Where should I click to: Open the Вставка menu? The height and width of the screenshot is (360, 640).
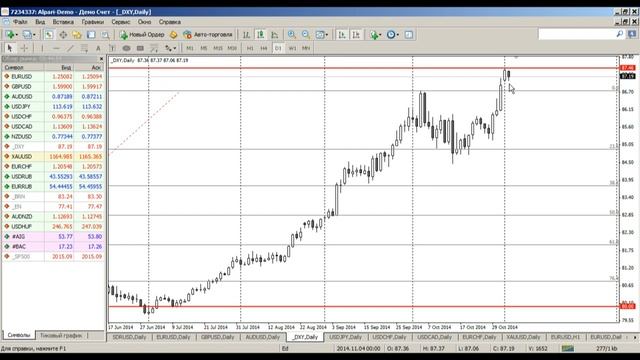point(63,22)
